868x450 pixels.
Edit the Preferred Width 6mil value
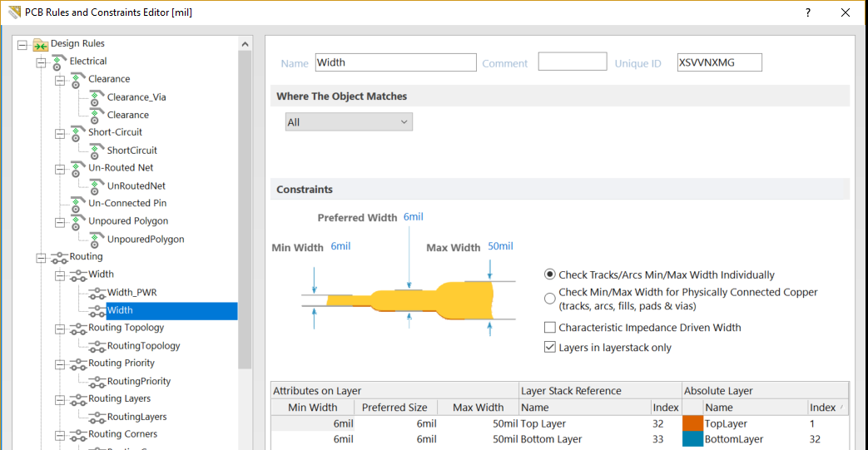pyautogui.click(x=414, y=217)
